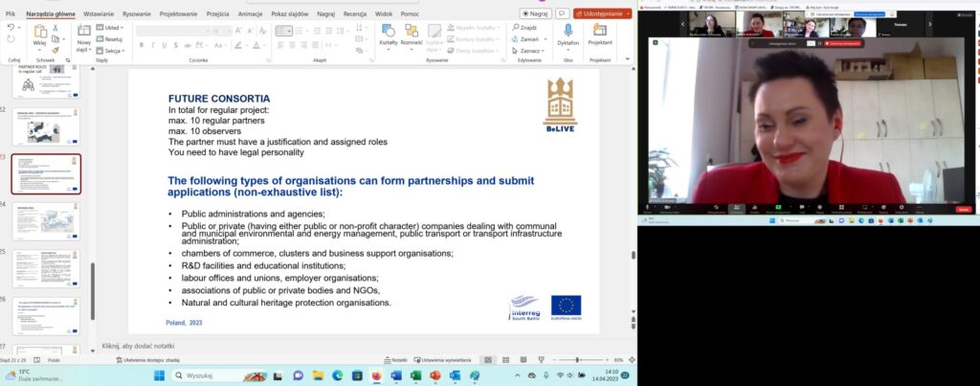980x386 pixels.
Task: Toggle italic formatting
Action: [152, 45]
